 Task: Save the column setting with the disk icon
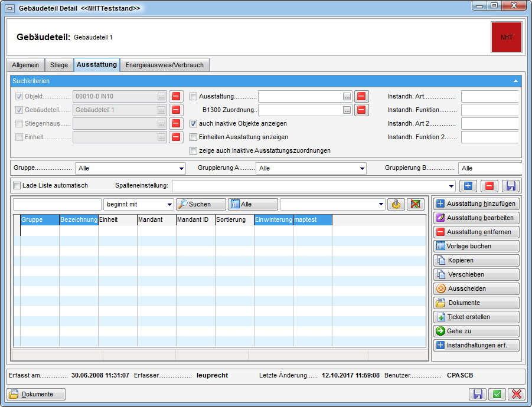(x=511, y=186)
